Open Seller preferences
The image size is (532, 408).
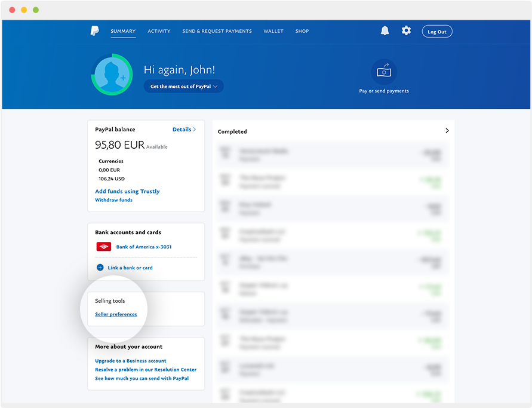pos(115,314)
